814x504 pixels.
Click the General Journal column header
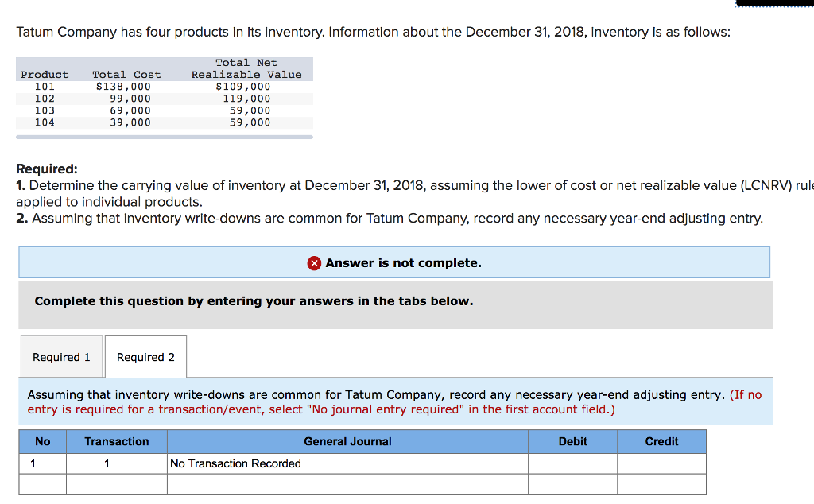coord(347,441)
